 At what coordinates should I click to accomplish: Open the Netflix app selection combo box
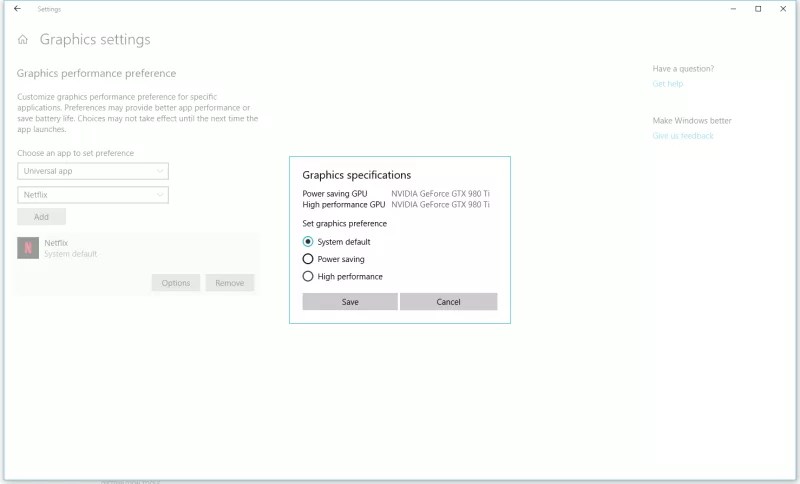point(92,195)
